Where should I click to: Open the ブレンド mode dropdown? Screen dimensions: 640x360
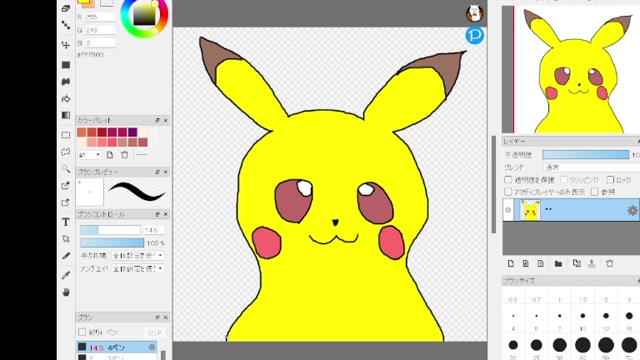[592, 167]
